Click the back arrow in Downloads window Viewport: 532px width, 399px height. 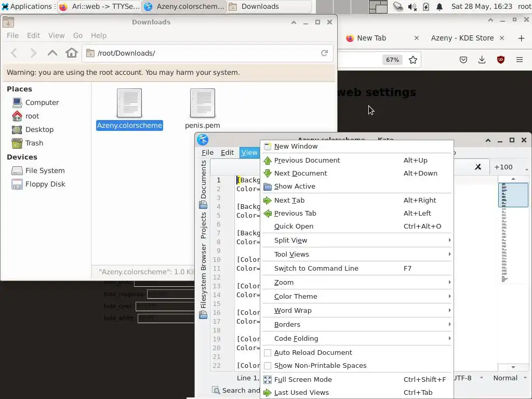14,53
